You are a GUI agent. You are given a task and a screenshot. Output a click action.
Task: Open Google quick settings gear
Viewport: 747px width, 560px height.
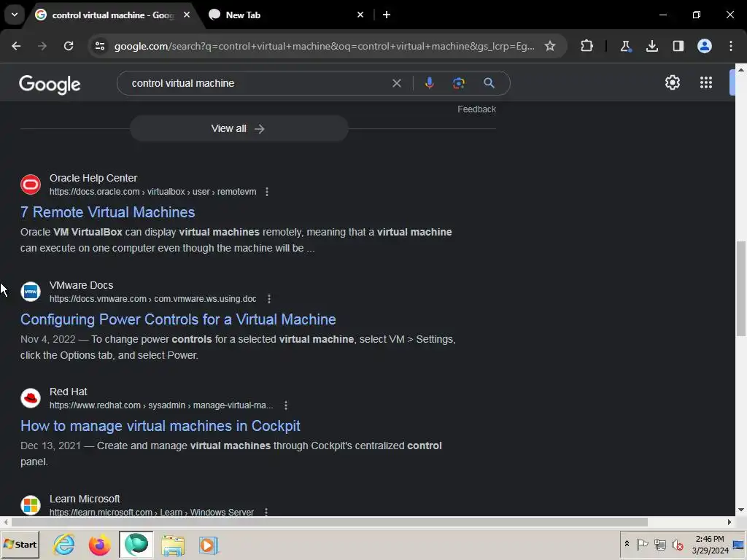coord(672,82)
